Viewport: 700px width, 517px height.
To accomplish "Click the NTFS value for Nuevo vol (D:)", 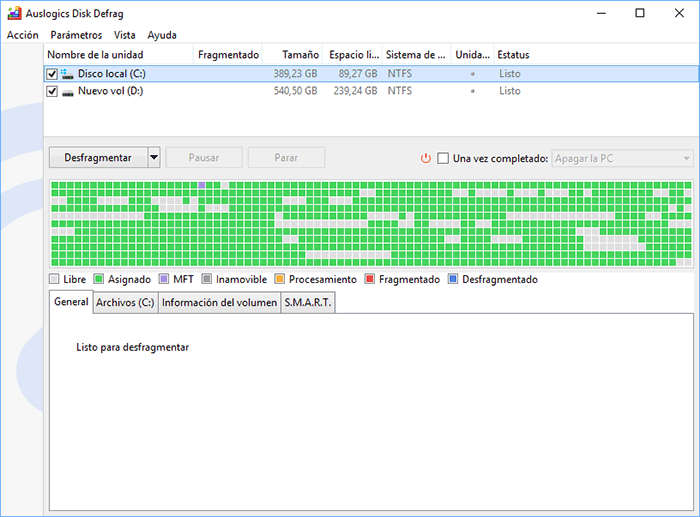I will [400, 91].
